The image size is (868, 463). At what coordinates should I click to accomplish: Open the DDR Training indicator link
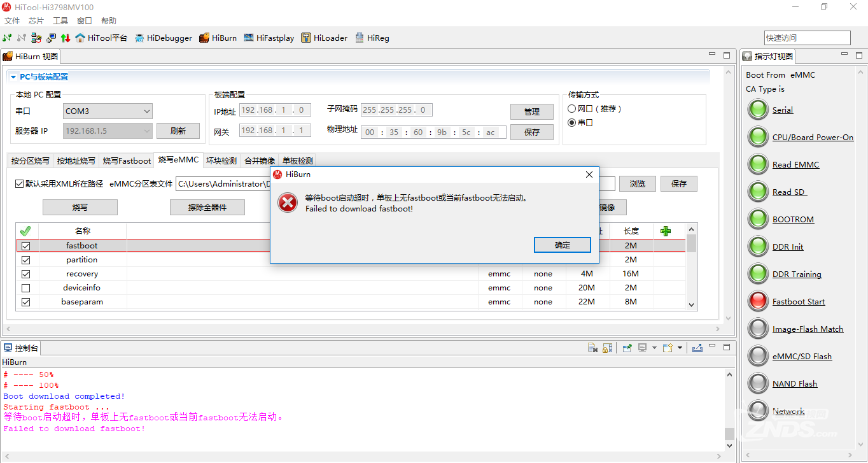click(x=797, y=274)
